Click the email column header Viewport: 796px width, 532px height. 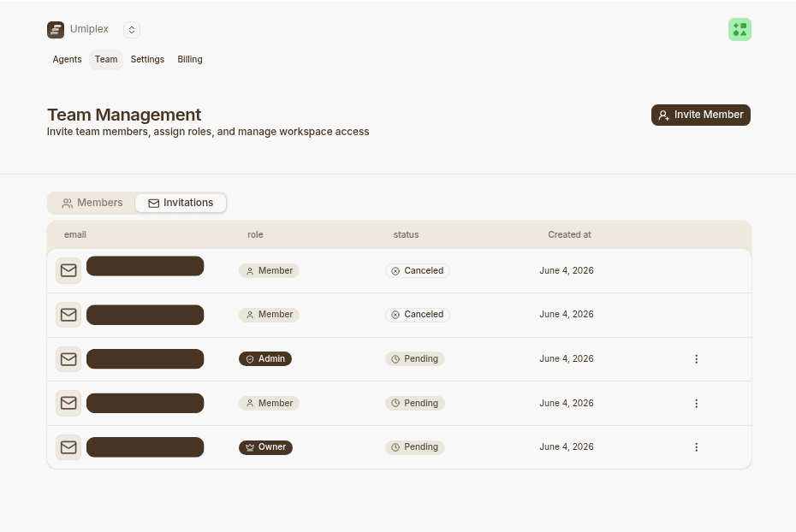click(x=75, y=235)
